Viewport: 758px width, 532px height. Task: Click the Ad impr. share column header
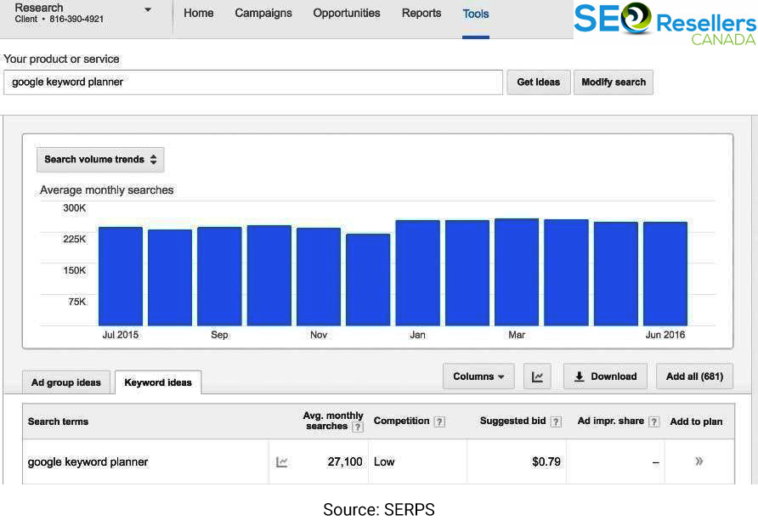coord(610,421)
